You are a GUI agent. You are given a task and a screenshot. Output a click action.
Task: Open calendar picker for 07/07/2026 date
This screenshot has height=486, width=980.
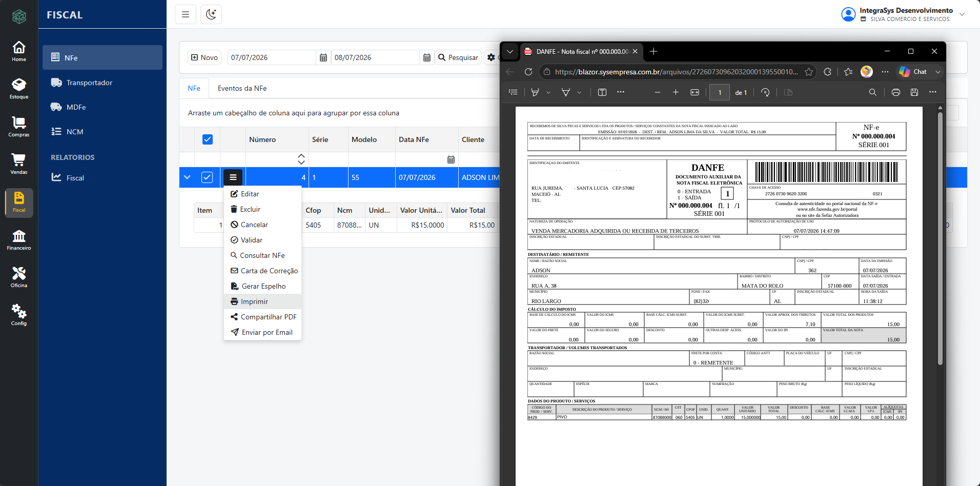[x=323, y=57]
